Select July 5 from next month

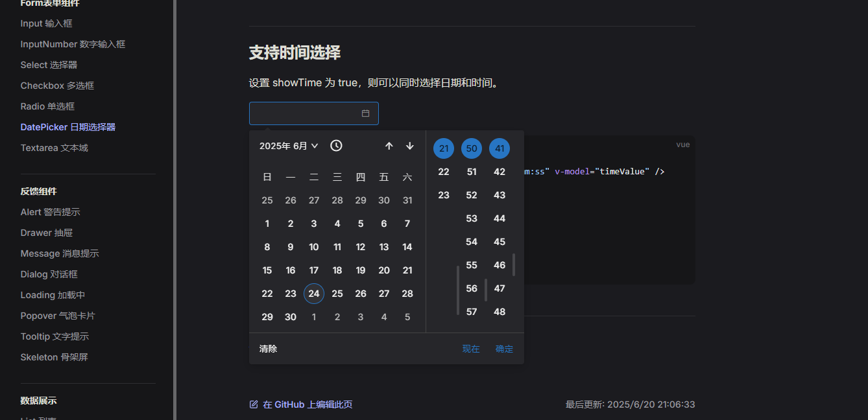pyautogui.click(x=407, y=317)
